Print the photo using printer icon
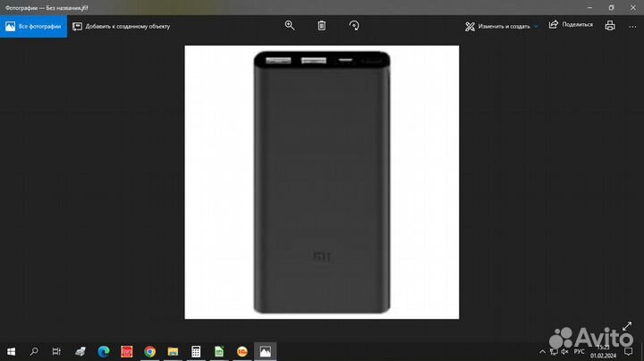This screenshot has height=361, width=644. [610, 25]
